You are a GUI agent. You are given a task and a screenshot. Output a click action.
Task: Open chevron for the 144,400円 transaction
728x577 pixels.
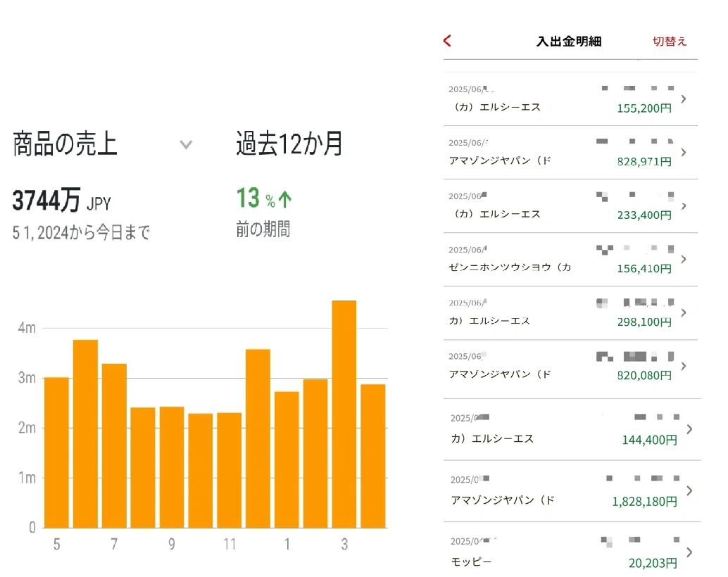(689, 429)
